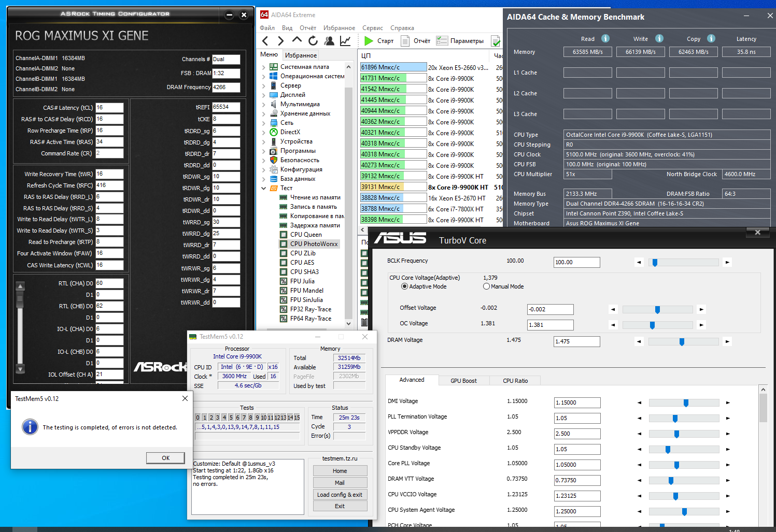Screen dimensions: 776x532
Task: Expand the Сервер tree node
Action: coord(263,86)
